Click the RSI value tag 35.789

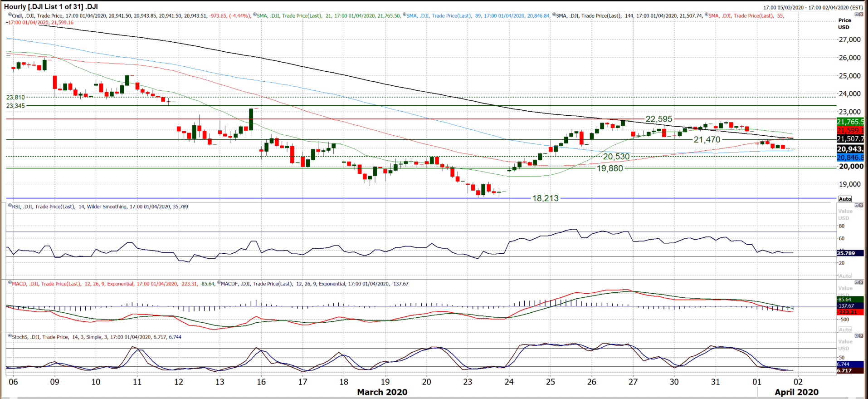[850, 253]
